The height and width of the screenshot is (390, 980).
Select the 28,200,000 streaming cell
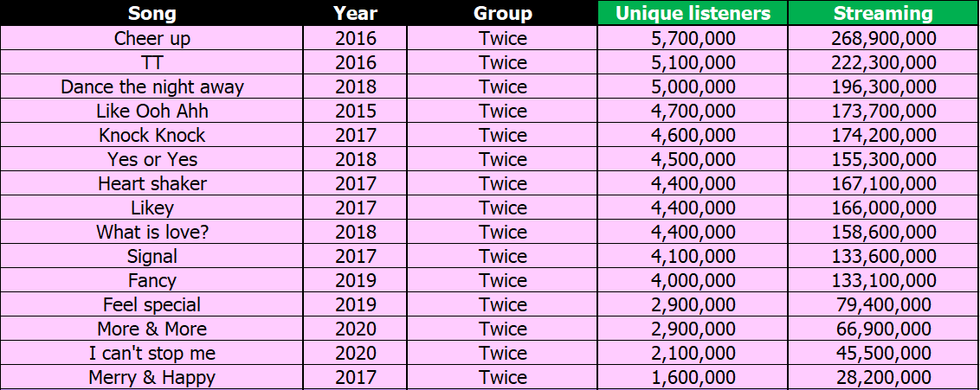pyautogui.click(x=883, y=377)
